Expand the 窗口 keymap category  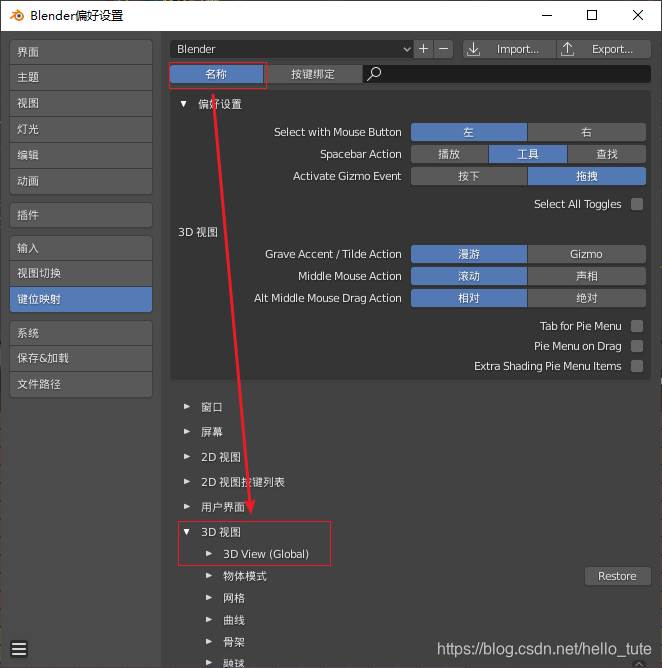tap(187, 407)
